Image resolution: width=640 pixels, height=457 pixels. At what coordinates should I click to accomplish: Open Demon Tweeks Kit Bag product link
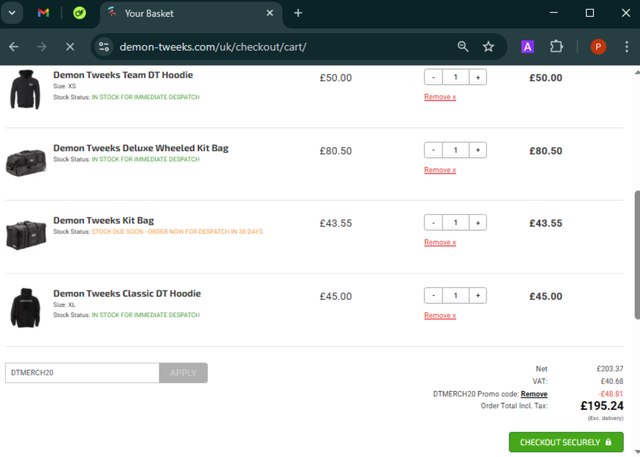click(104, 220)
